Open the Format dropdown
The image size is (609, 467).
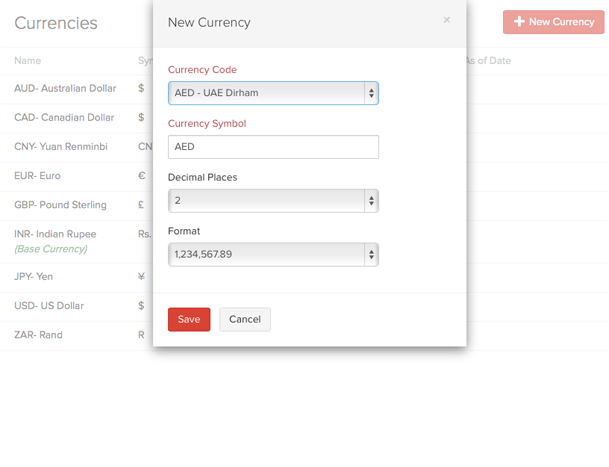(x=273, y=255)
